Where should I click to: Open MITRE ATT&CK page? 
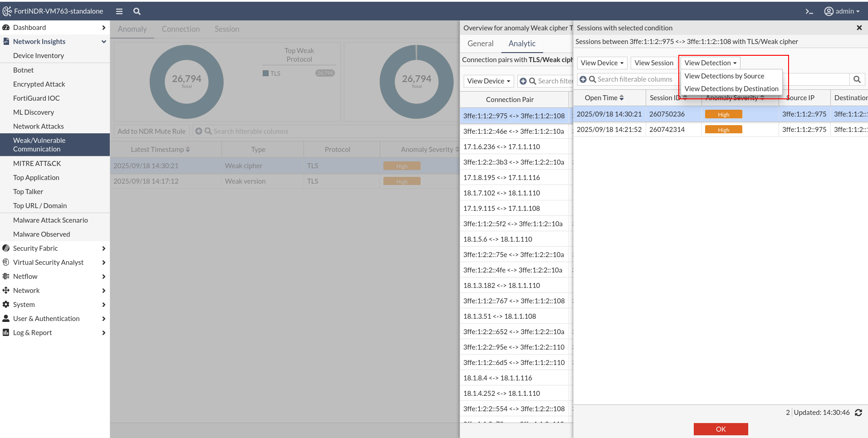coord(37,164)
